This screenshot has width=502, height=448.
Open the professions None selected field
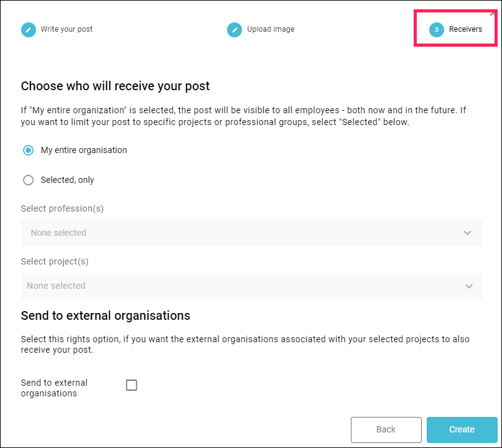click(252, 233)
